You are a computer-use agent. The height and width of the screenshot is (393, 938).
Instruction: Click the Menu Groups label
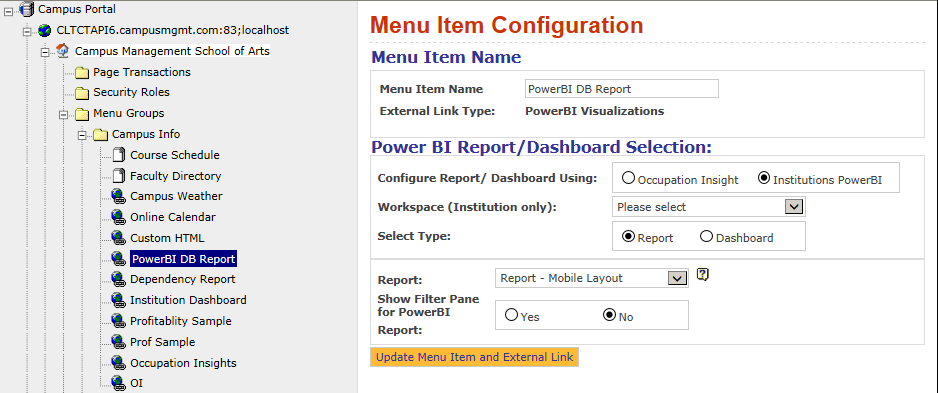[129, 113]
